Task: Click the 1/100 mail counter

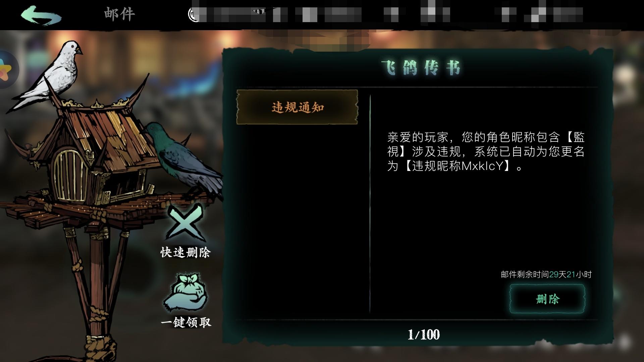Action: pos(424,335)
